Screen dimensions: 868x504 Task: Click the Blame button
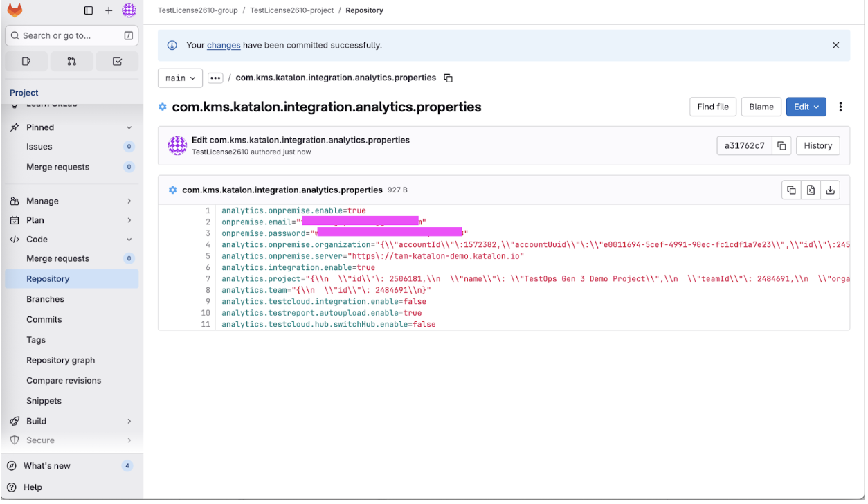[x=761, y=107]
